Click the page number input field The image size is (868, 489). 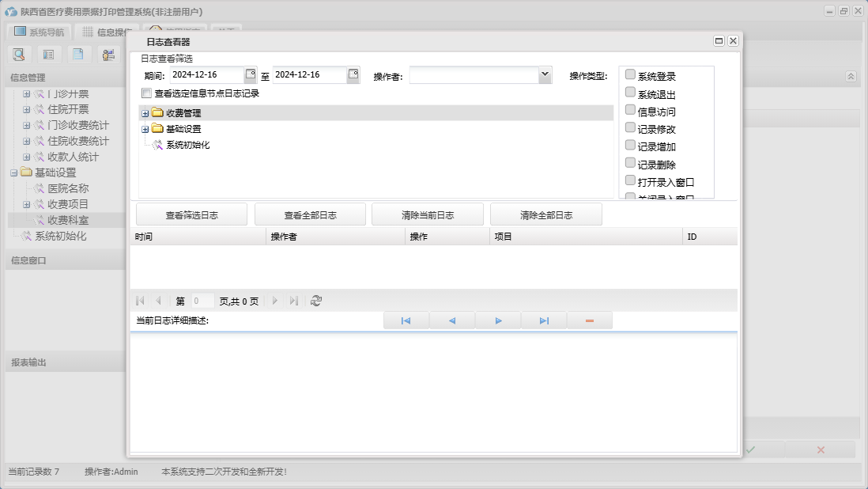(x=202, y=301)
